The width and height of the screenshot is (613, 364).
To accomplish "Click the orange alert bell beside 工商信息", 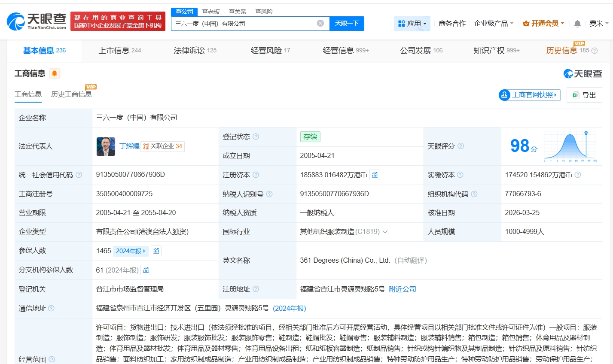I will 55,73.
